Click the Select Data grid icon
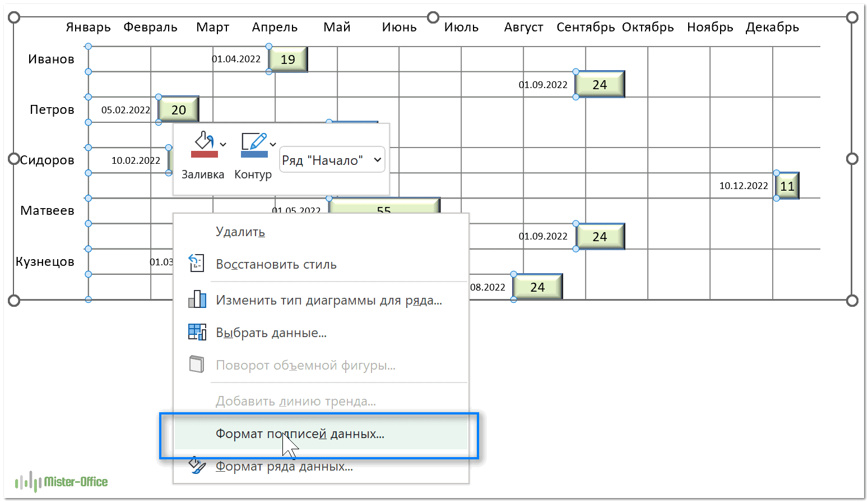Image resolution: width=868 pixels, height=502 pixels. (x=197, y=332)
